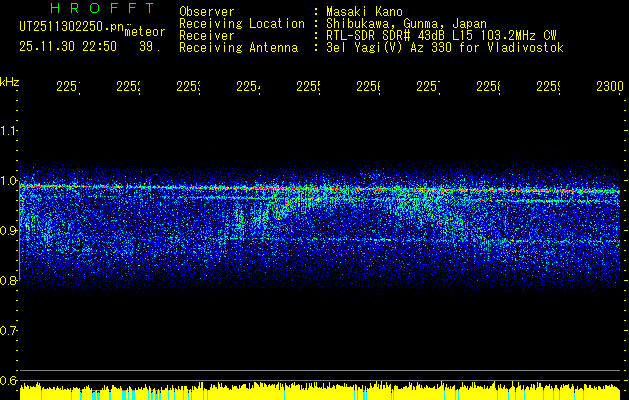Click 3el Yagi(V) Az 330 antenna text

445,48
